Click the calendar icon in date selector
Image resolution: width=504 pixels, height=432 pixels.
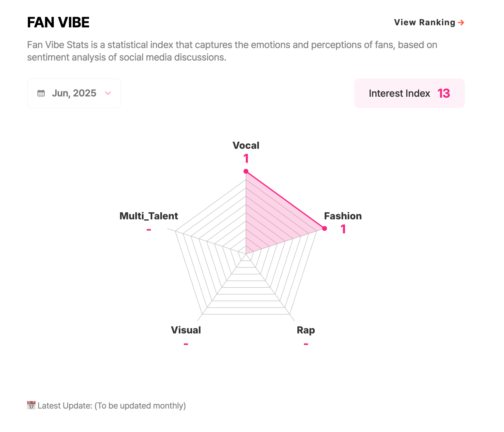(x=41, y=93)
